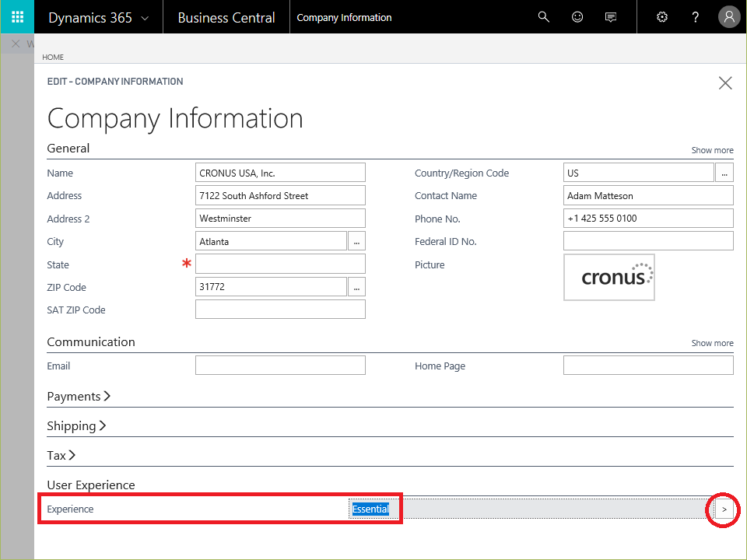This screenshot has width=747, height=560.
Task: Click the ZIP Code field
Action: tap(271, 287)
